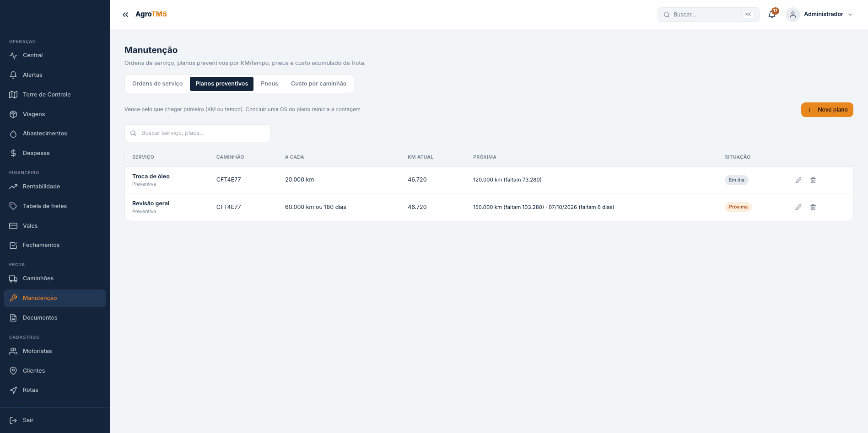Open Clientes page
Screen dimensions: 868x433
tap(55, 371)
